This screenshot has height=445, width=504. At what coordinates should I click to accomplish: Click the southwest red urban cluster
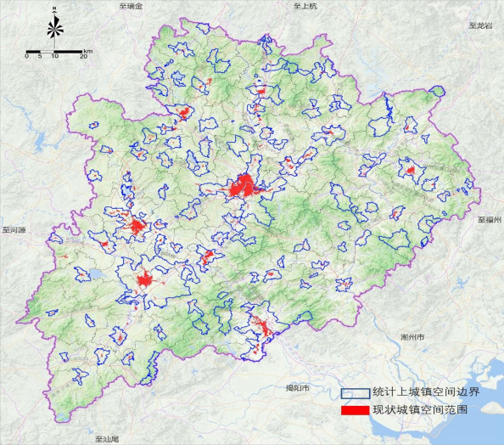tap(144, 279)
